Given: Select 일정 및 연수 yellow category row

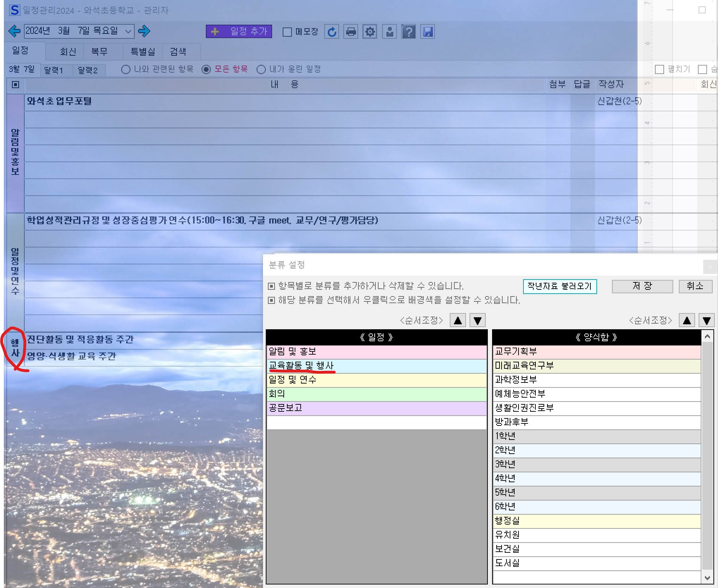Looking at the screenshot, I should pos(376,380).
